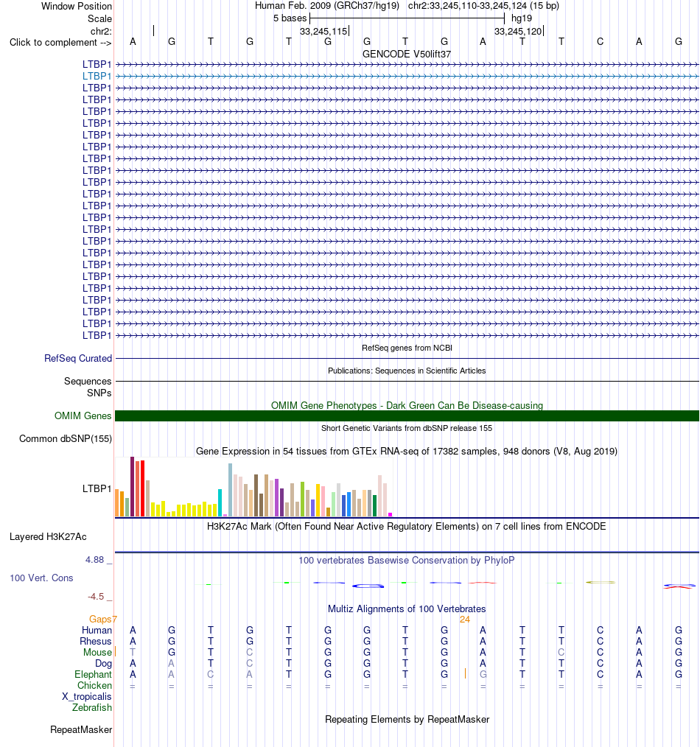Click the SNPs track label
The image size is (700, 747).
99,393
